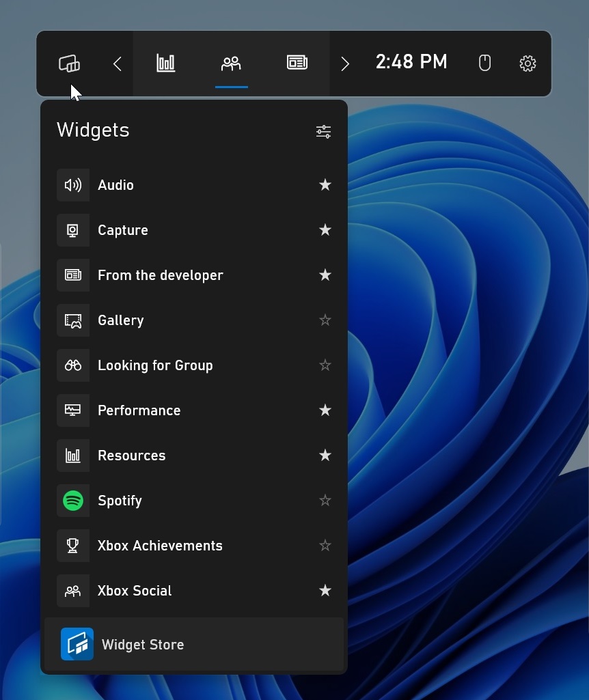
Task: Open the Widget Store
Action: (142, 645)
